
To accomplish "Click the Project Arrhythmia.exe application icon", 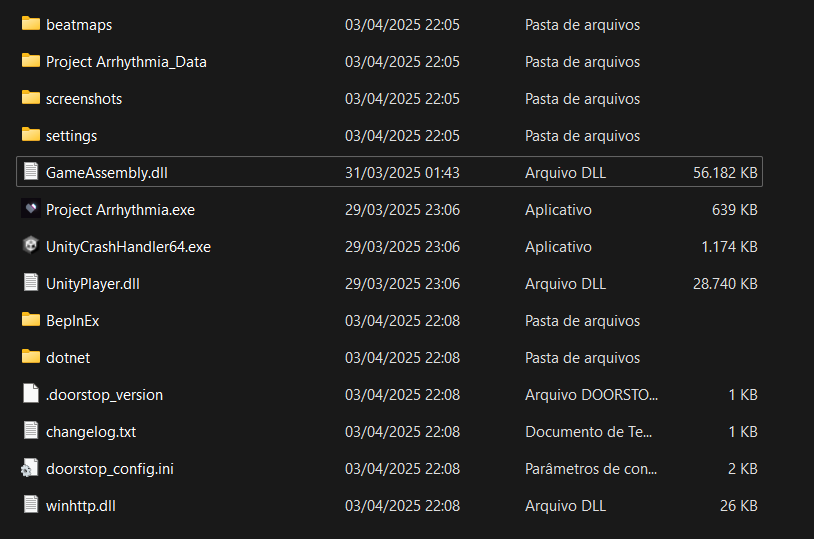I will [x=30, y=209].
